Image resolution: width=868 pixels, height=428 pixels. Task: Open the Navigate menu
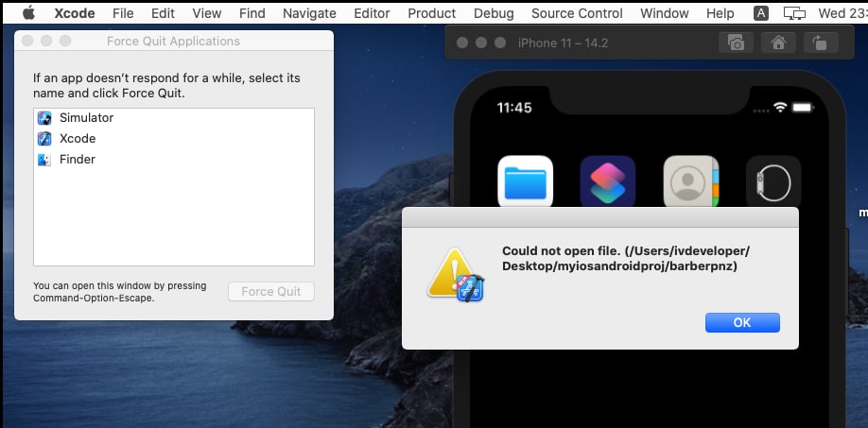tap(309, 13)
